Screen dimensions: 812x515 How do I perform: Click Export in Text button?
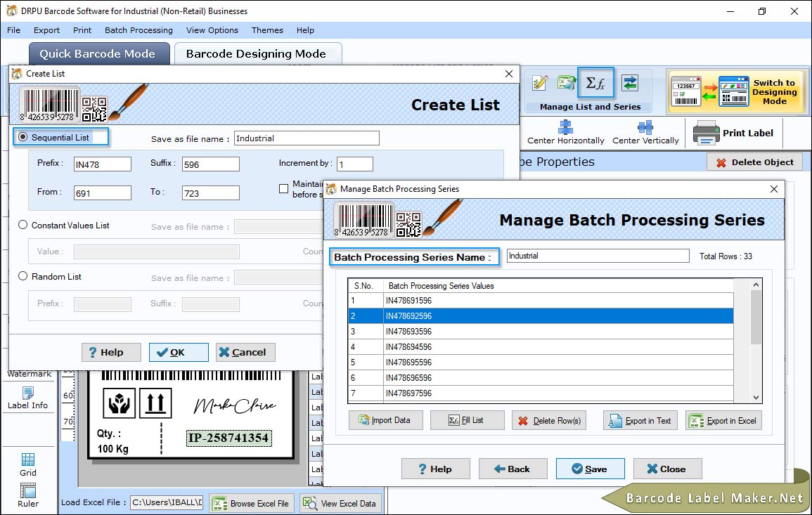640,420
